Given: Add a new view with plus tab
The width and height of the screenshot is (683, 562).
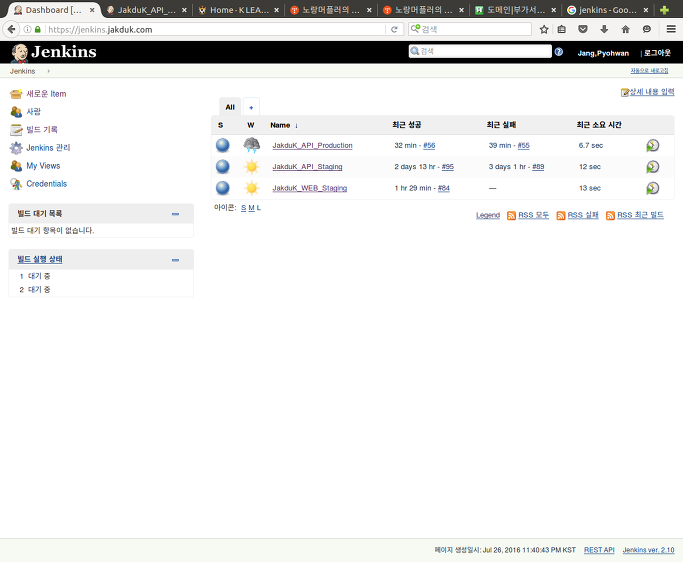Looking at the screenshot, I should point(251,107).
